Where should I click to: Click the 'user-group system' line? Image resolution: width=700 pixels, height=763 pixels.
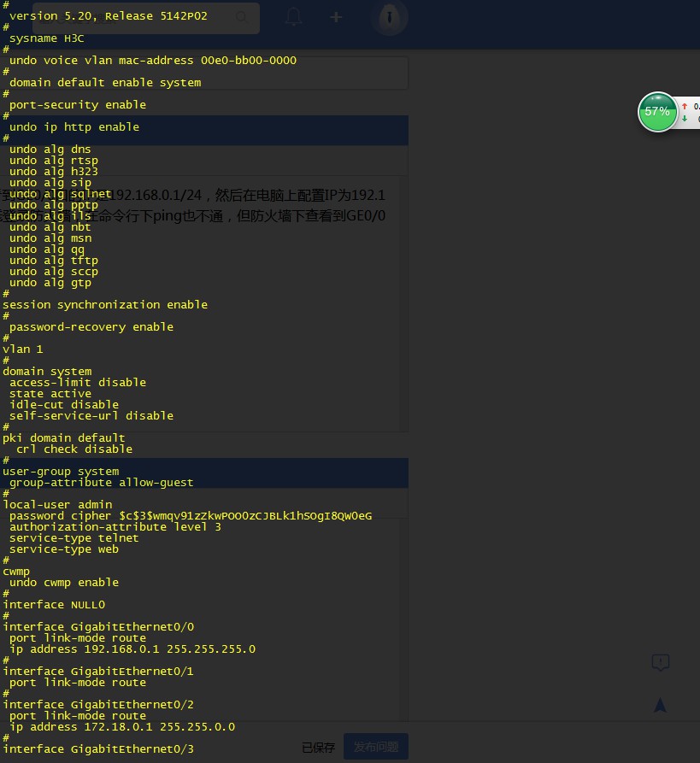[61, 472]
